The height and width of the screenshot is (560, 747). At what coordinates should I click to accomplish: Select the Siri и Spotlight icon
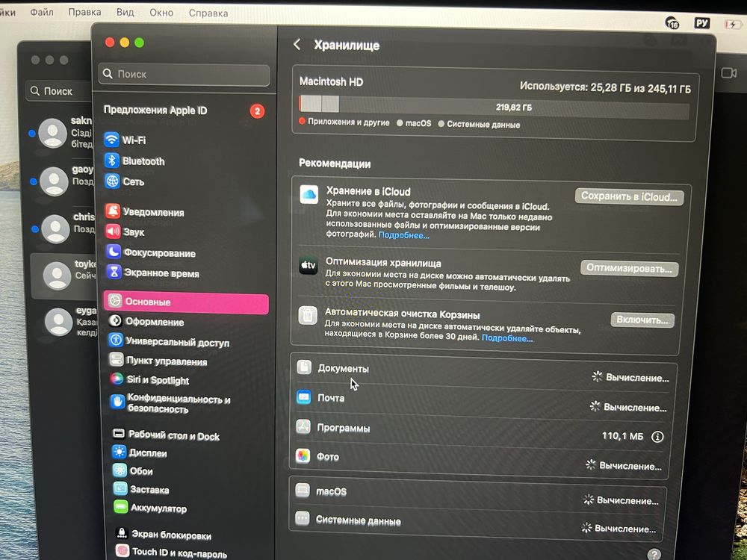coord(117,379)
